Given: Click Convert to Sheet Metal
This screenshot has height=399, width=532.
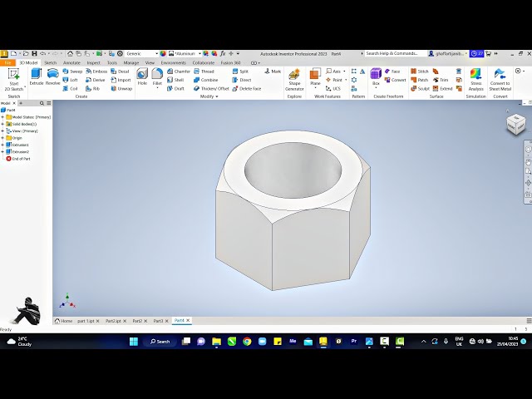Looking at the screenshot, I should pos(500,80).
